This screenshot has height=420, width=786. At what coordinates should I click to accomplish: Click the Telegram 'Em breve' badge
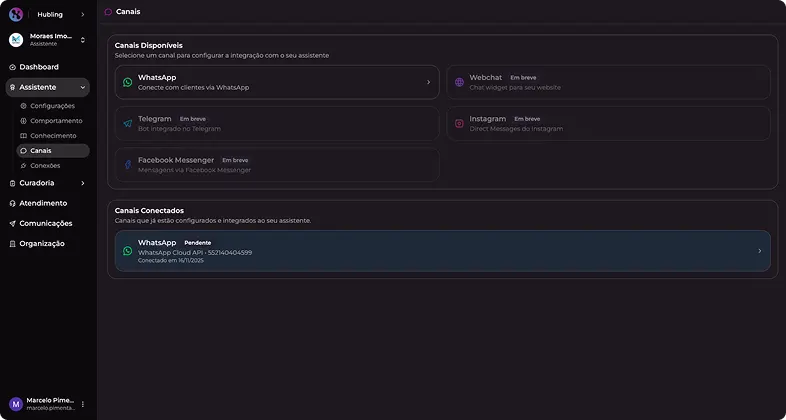pos(192,119)
